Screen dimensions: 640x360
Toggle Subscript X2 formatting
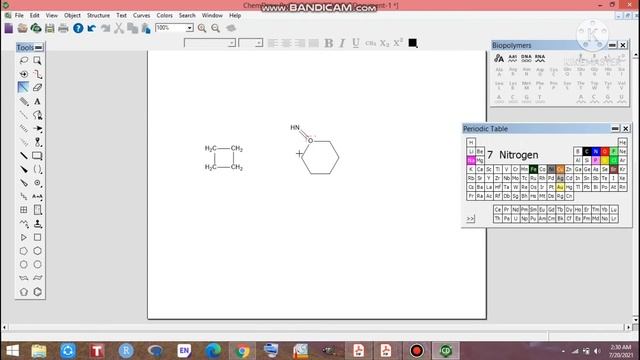coord(384,43)
